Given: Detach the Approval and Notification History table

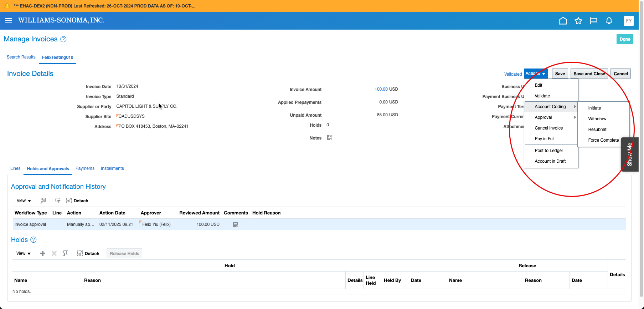Looking at the screenshot, I should 77,201.
